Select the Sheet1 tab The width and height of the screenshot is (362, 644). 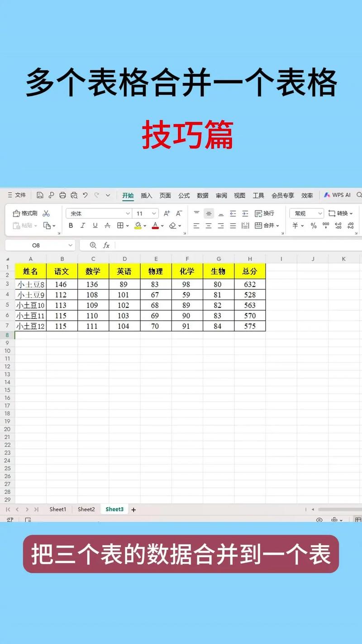click(x=57, y=509)
